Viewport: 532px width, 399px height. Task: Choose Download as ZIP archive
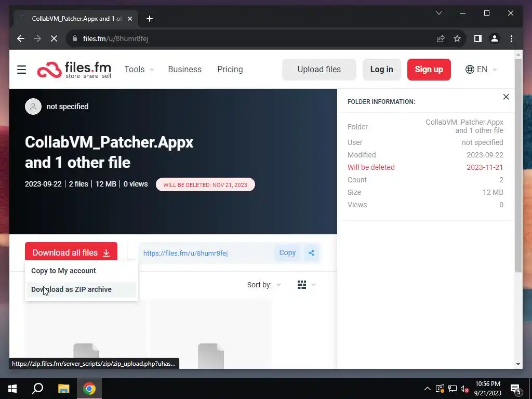coord(82,289)
